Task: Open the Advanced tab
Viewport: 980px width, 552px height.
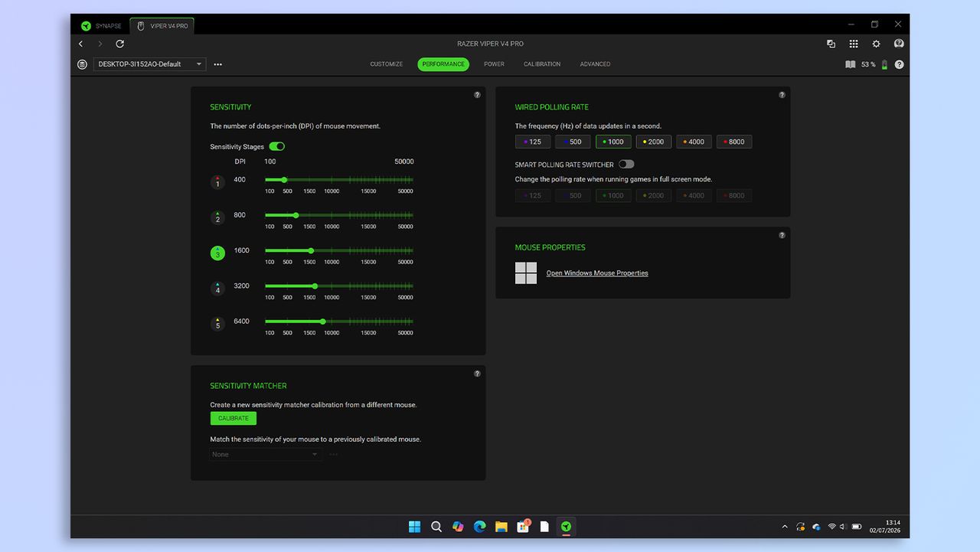Action: point(595,64)
